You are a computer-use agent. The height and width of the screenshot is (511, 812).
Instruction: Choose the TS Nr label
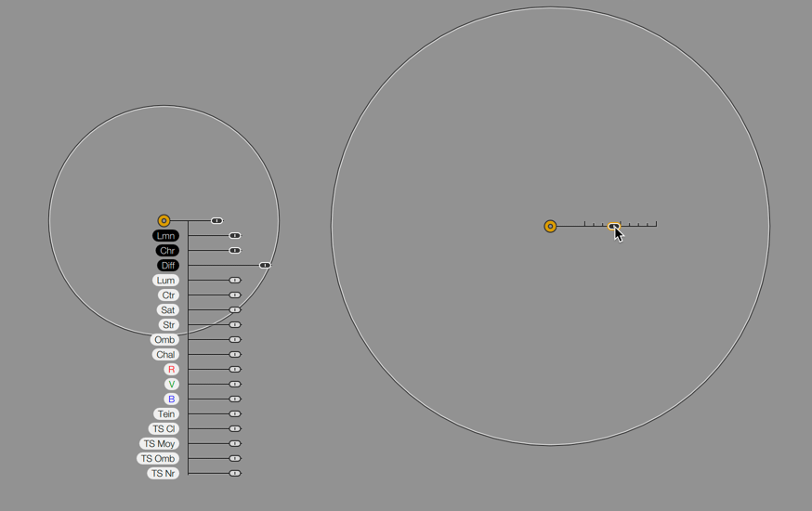tap(164, 473)
